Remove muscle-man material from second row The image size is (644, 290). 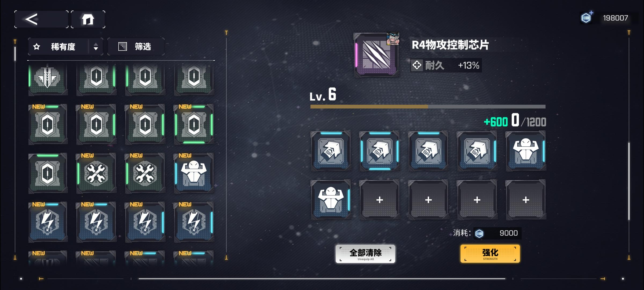(x=331, y=200)
